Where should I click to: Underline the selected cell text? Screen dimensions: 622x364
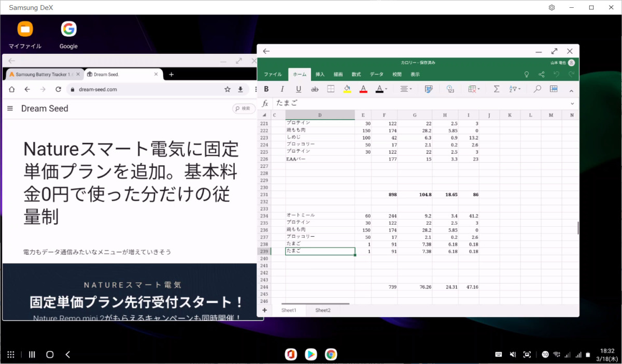tap(299, 89)
